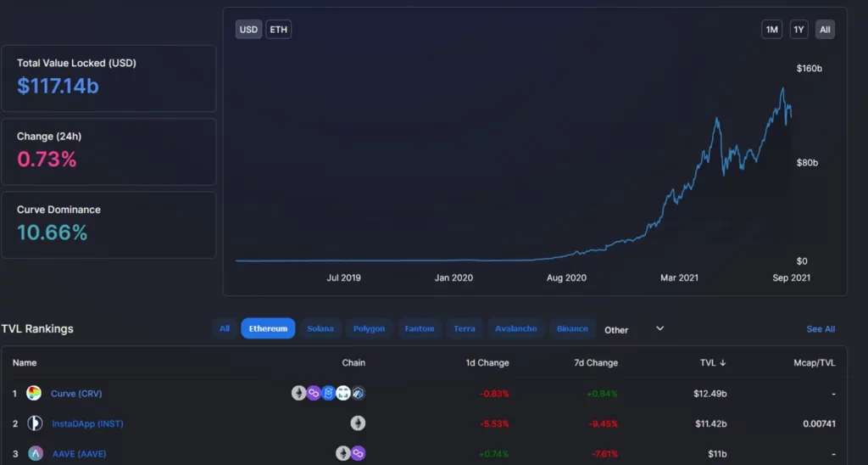Select the Solana chain tab
Screen dimensions: 868x465
pos(320,328)
